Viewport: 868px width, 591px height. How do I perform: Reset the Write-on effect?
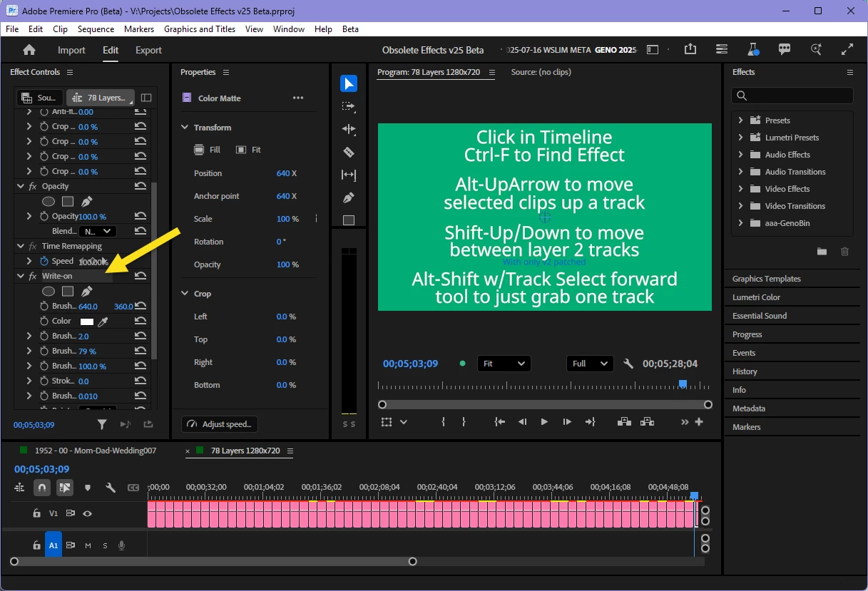pos(141,276)
